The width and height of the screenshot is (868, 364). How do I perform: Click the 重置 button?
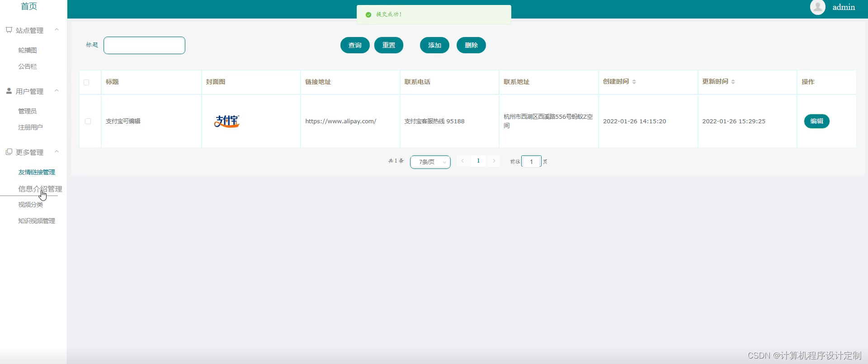coord(389,45)
